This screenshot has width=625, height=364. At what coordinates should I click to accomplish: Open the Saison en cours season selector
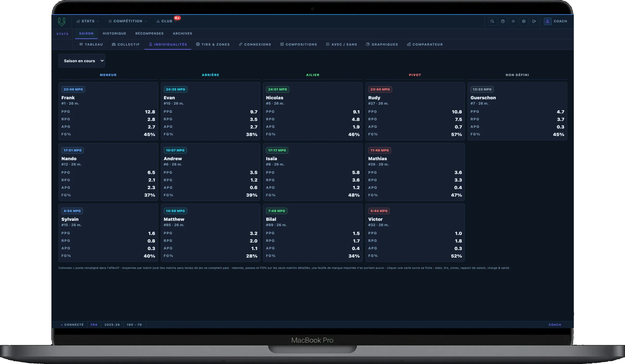[x=81, y=61]
